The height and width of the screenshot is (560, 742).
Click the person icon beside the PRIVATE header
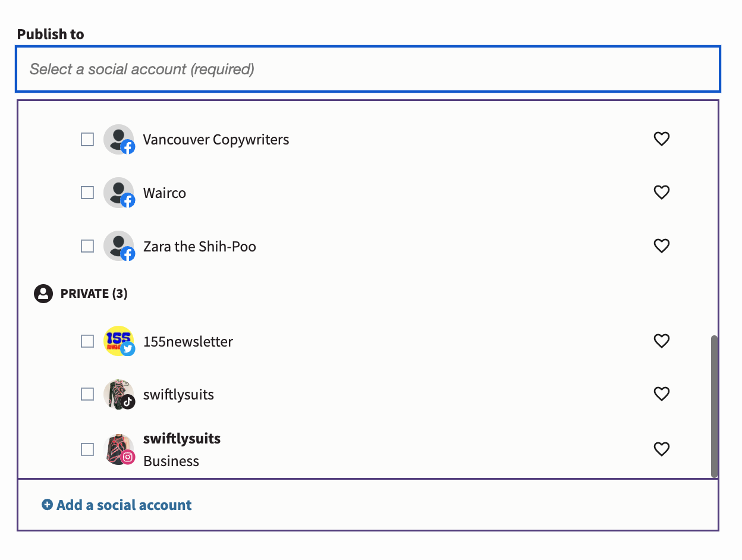tap(43, 293)
